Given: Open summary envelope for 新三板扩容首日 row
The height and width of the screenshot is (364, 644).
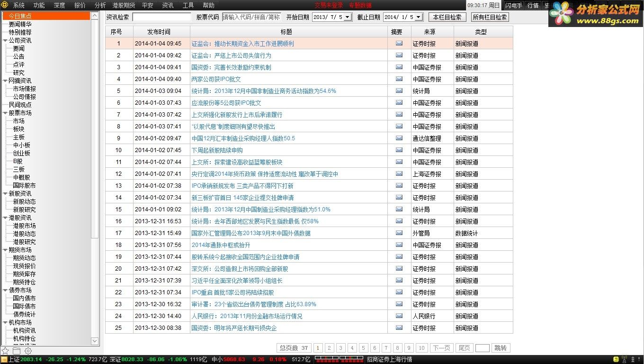Looking at the screenshot, I should [399, 197].
